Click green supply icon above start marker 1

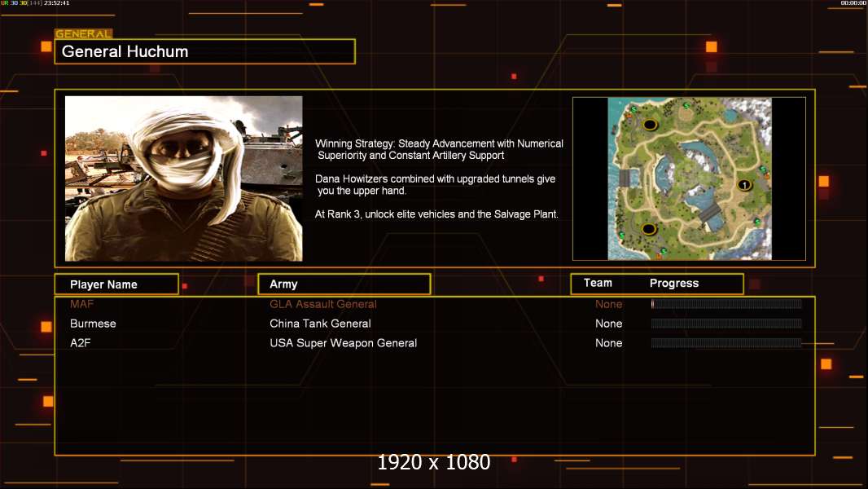click(763, 169)
